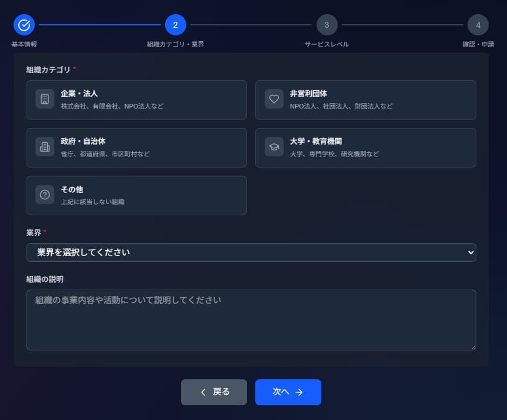Click the government building icon for 政府・自治体

pyautogui.click(x=45, y=147)
